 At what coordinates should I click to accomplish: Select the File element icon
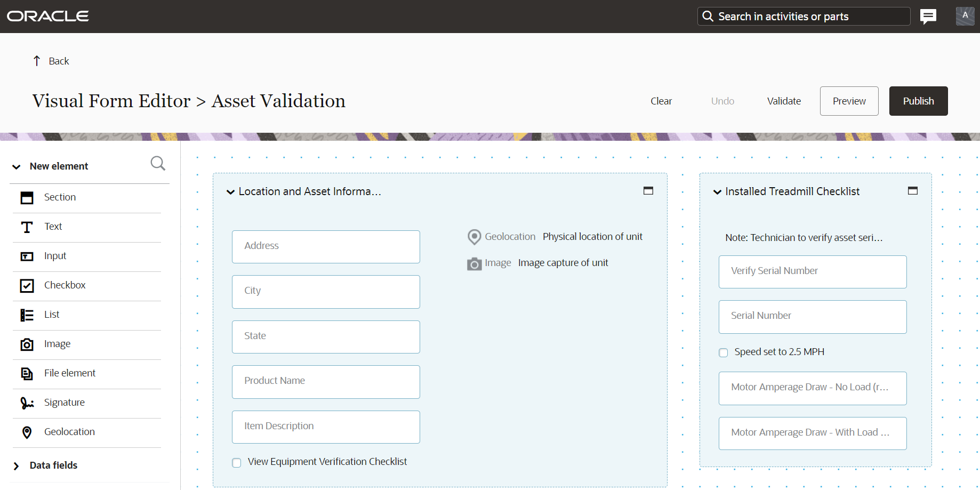pyautogui.click(x=27, y=374)
